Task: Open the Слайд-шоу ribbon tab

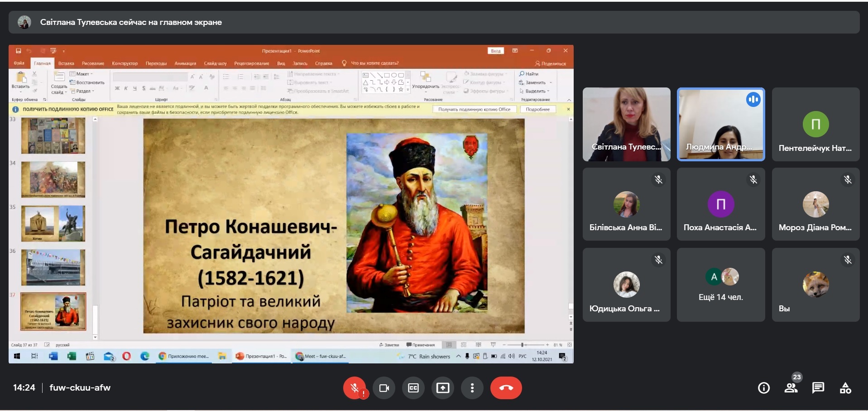Action: [x=215, y=63]
